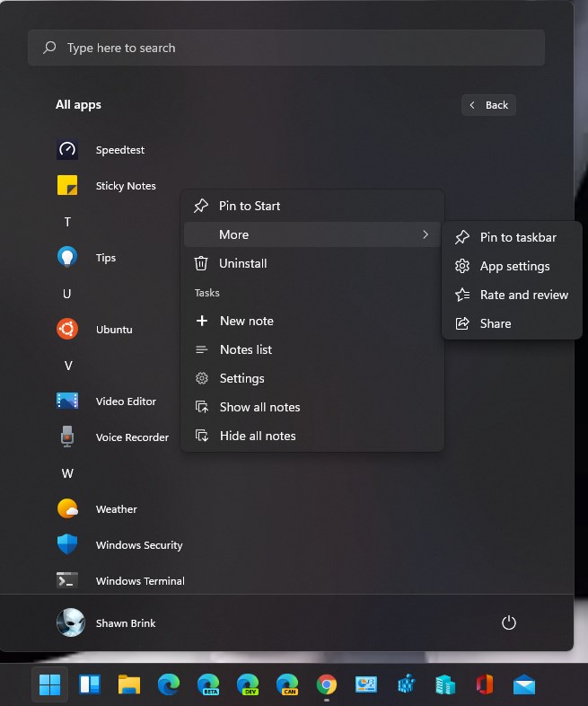The image size is (588, 706).
Task: Launch Microsoft Edge stable from taskbar
Action: (169, 684)
